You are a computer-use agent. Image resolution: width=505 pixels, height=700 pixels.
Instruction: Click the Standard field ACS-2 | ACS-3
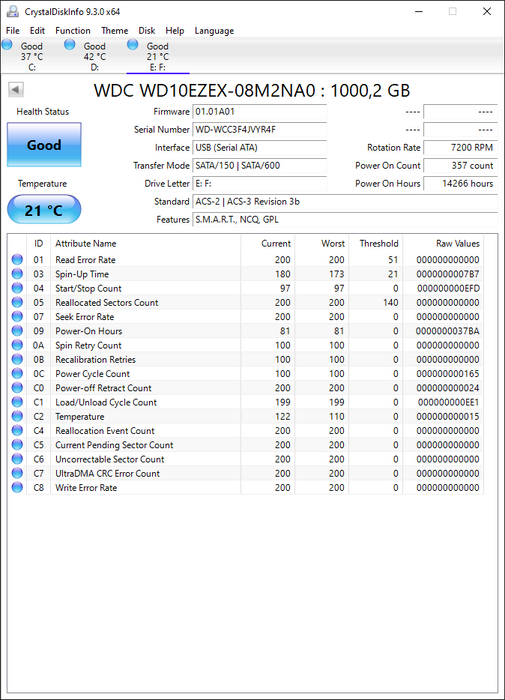point(345,201)
